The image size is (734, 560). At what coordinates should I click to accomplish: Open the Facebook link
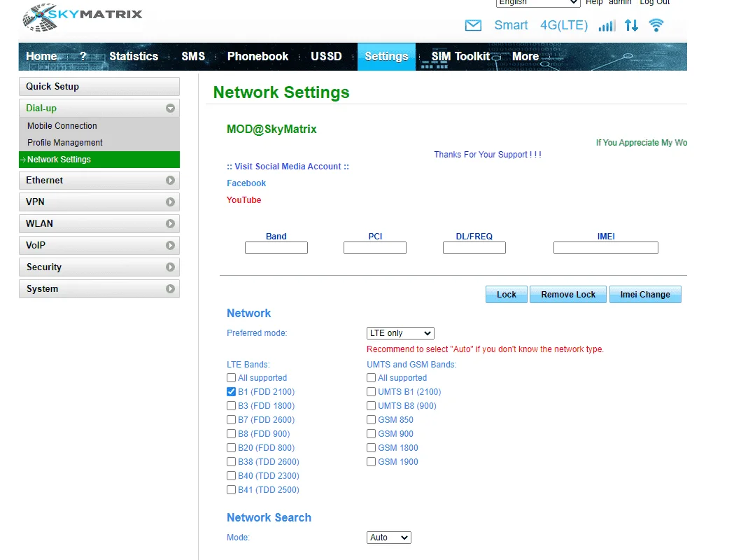point(246,183)
